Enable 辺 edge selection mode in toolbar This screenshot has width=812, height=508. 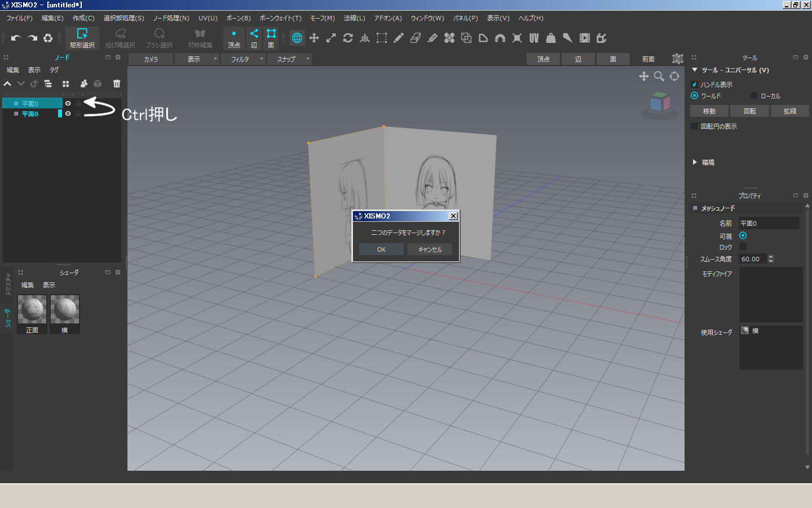pyautogui.click(x=254, y=38)
